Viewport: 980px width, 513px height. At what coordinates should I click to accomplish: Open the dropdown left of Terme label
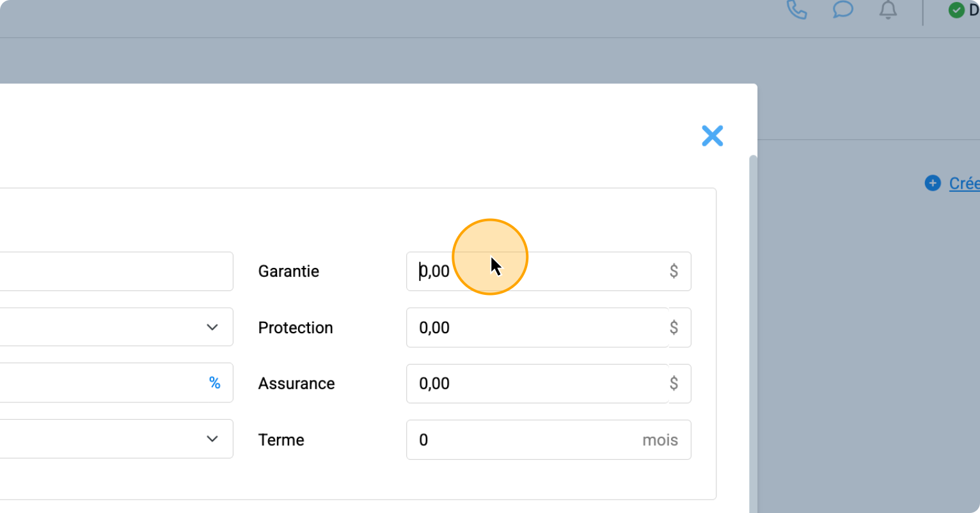(x=212, y=439)
